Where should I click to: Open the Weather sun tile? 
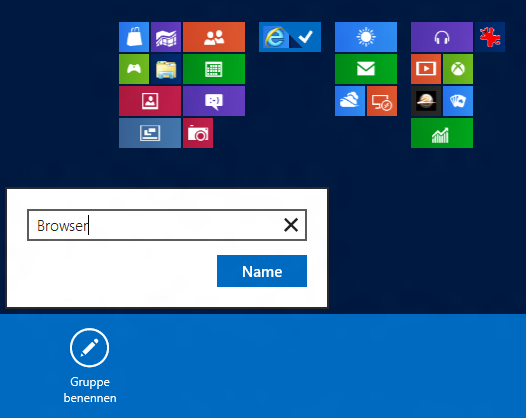(x=366, y=37)
